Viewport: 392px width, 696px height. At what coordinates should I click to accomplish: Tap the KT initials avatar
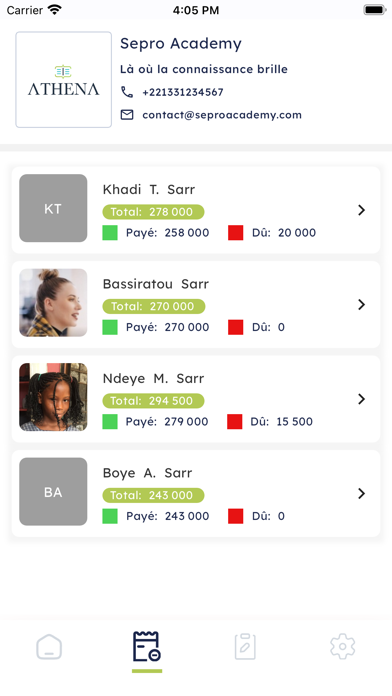click(53, 208)
